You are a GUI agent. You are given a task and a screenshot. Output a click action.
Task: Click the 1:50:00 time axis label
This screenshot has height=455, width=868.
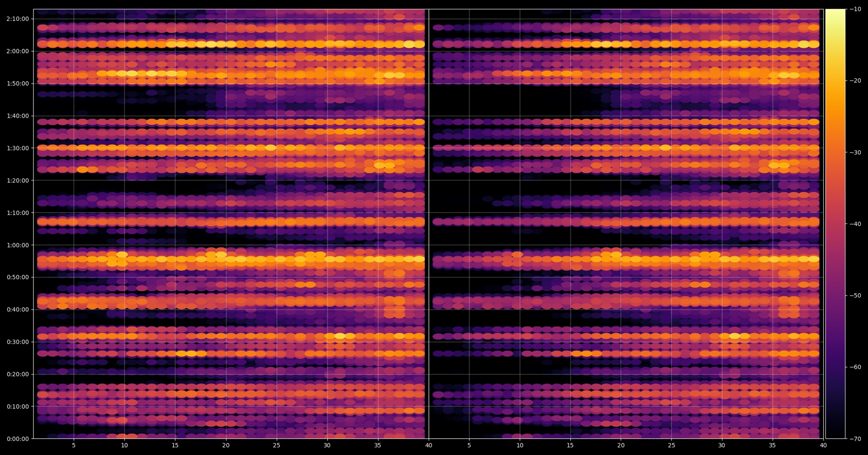[x=18, y=83]
